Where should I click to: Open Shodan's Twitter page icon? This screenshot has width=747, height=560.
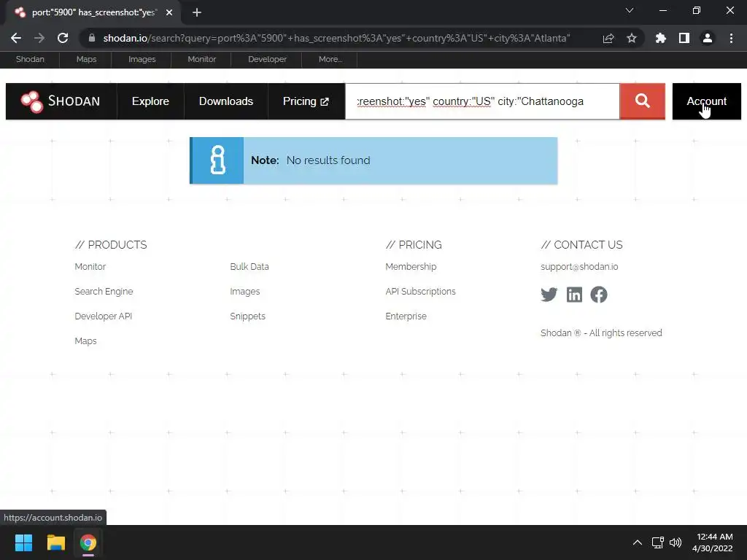click(x=549, y=295)
